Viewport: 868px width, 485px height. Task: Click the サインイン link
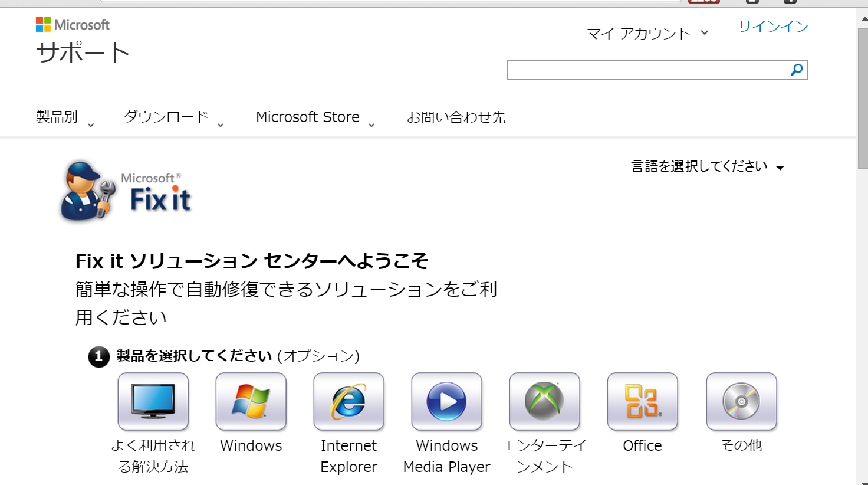[x=772, y=27]
